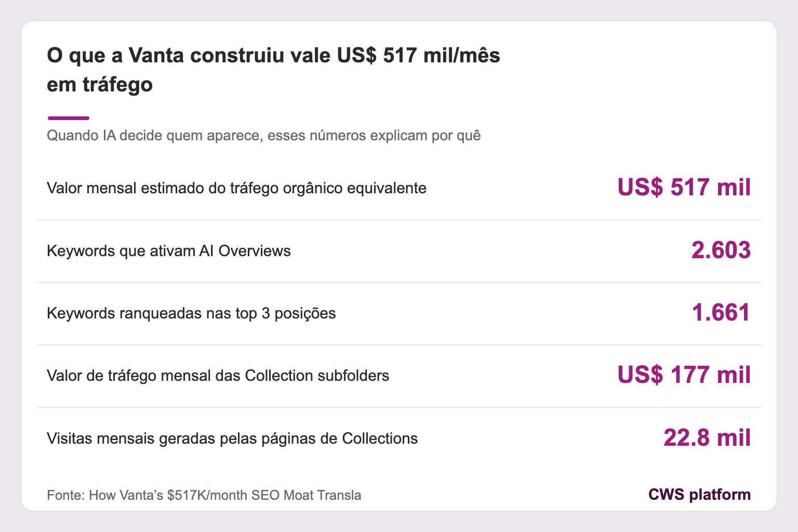Select the 'Keywords que ativam AI Overviews' row
The width and height of the screenshot is (798, 532).
399,251
